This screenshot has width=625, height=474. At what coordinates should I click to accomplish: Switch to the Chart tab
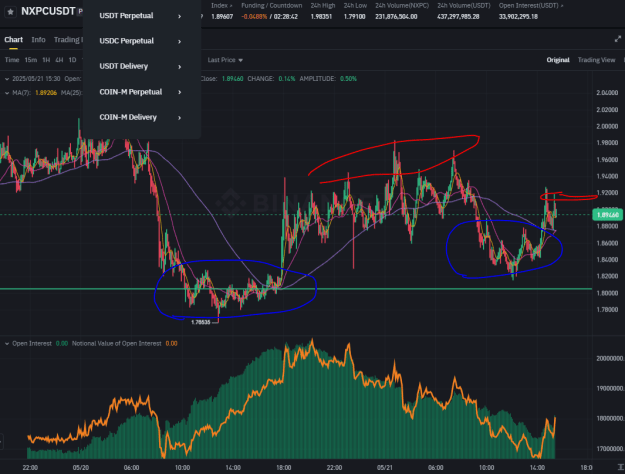[x=14, y=39]
